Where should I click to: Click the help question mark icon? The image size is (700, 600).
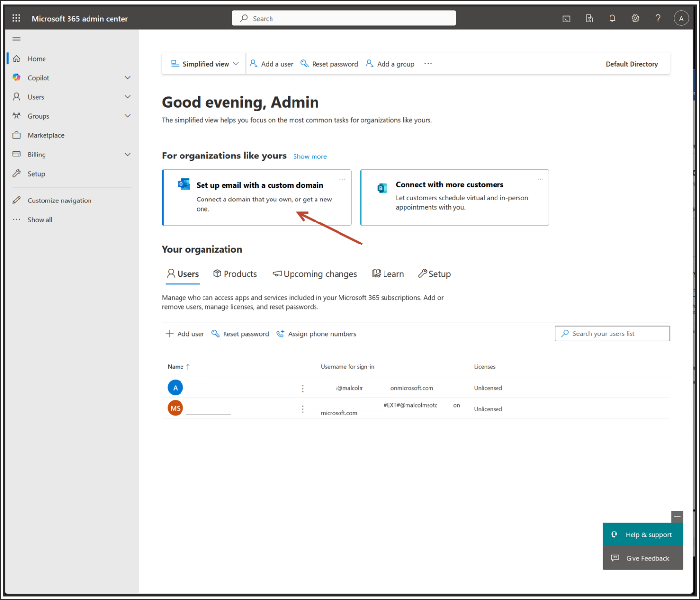tap(658, 18)
